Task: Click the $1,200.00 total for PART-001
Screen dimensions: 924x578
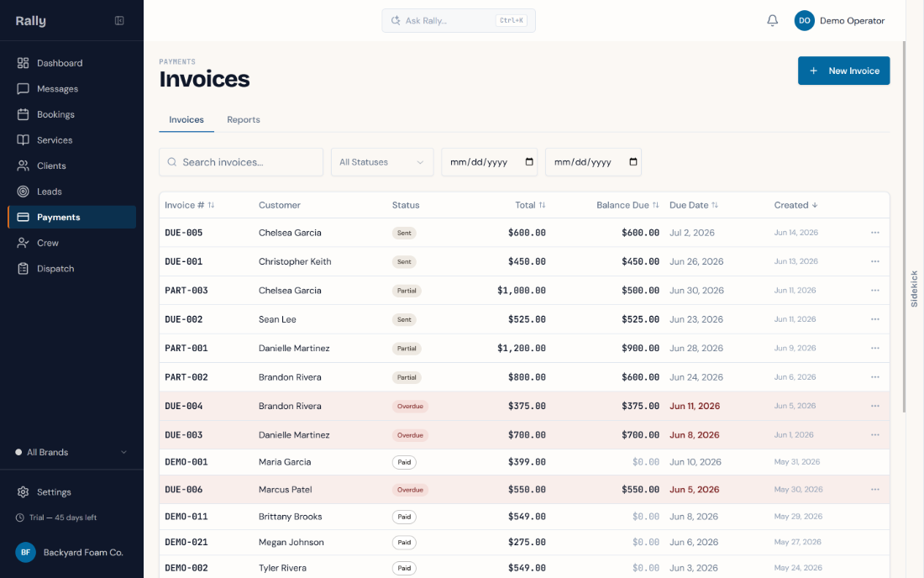Action: point(521,348)
